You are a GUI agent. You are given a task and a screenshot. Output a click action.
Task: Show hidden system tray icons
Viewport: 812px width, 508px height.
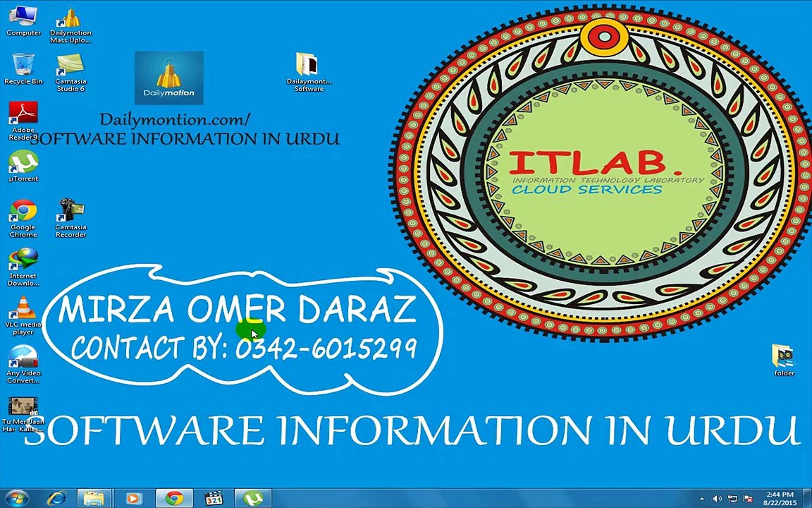point(703,500)
